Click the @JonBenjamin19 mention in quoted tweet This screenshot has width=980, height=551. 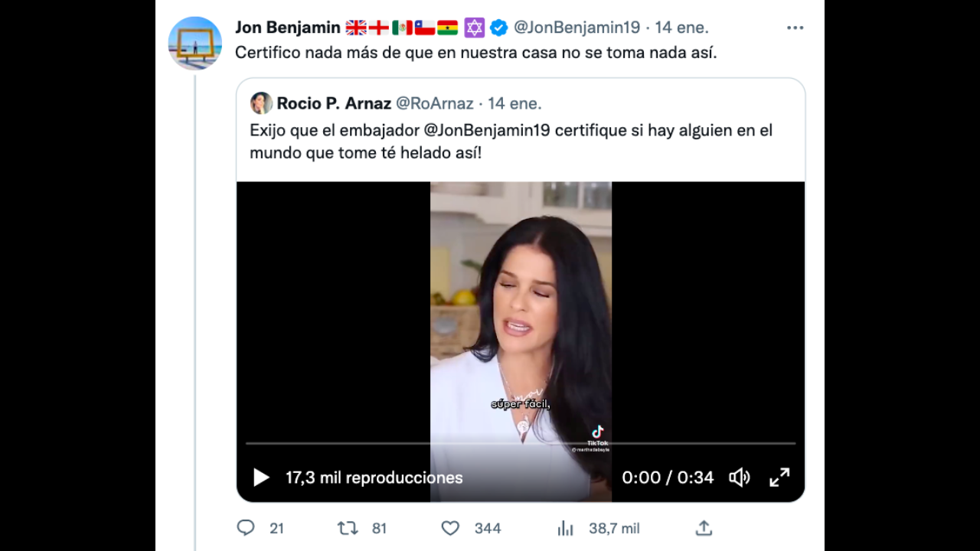(x=486, y=130)
